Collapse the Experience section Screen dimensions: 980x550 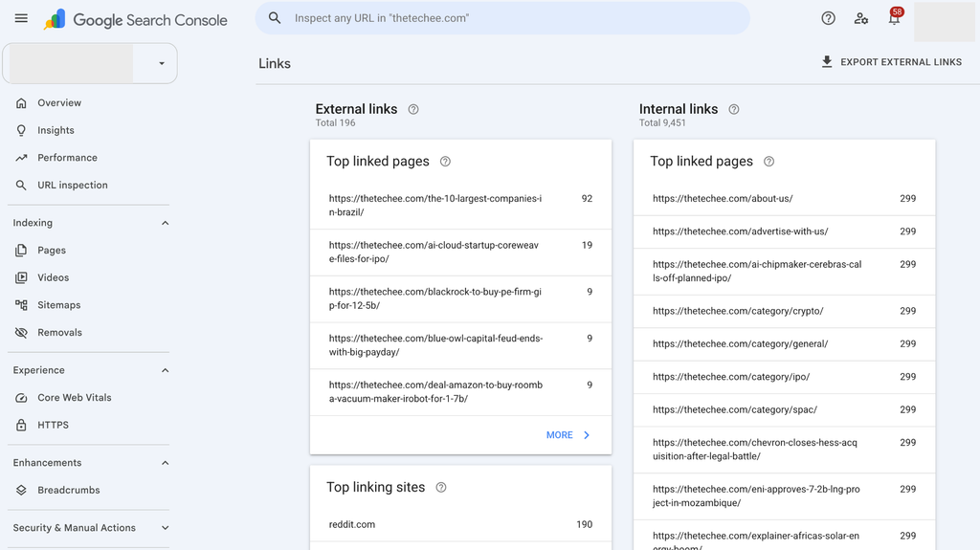pos(165,370)
